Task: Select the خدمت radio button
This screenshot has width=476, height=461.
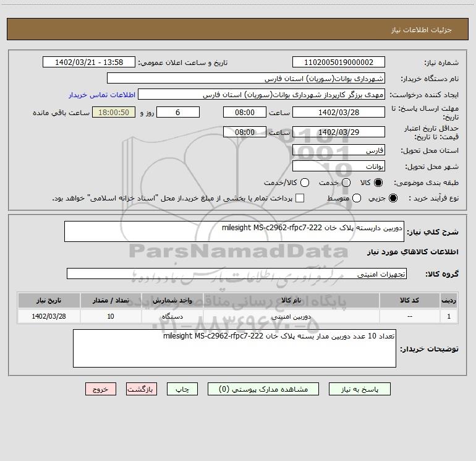Action: tap(346, 183)
